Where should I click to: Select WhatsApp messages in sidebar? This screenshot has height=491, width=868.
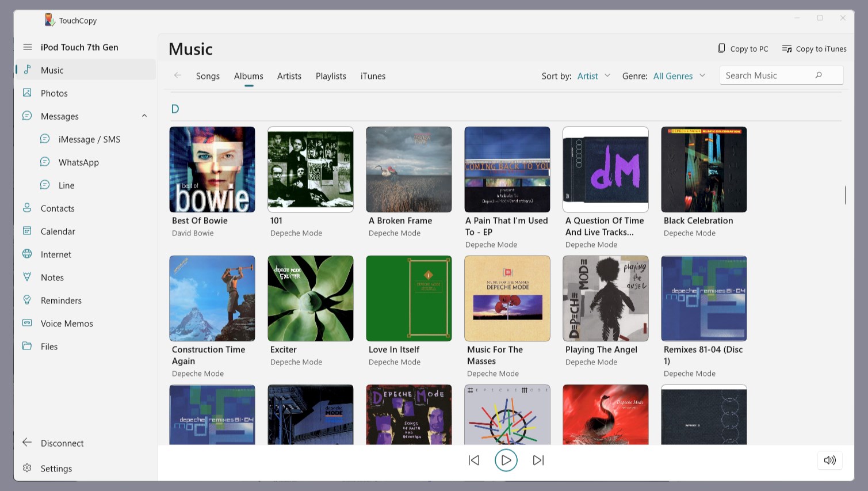point(86,162)
